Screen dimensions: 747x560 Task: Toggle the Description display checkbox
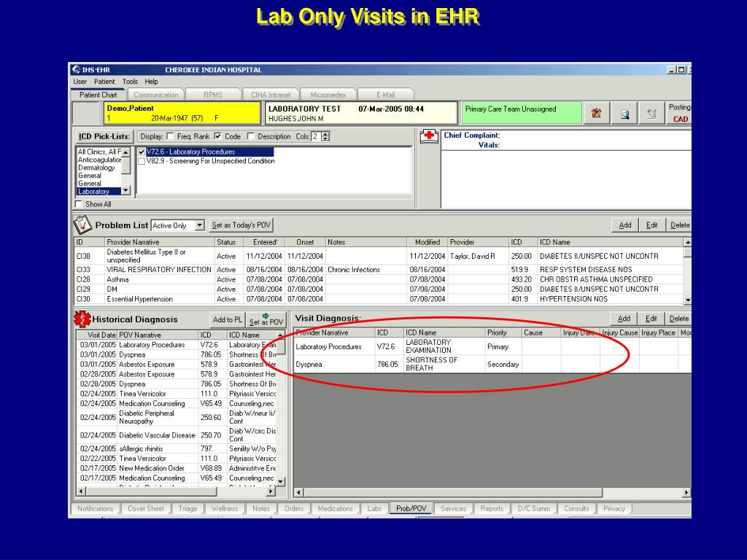point(251,136)
